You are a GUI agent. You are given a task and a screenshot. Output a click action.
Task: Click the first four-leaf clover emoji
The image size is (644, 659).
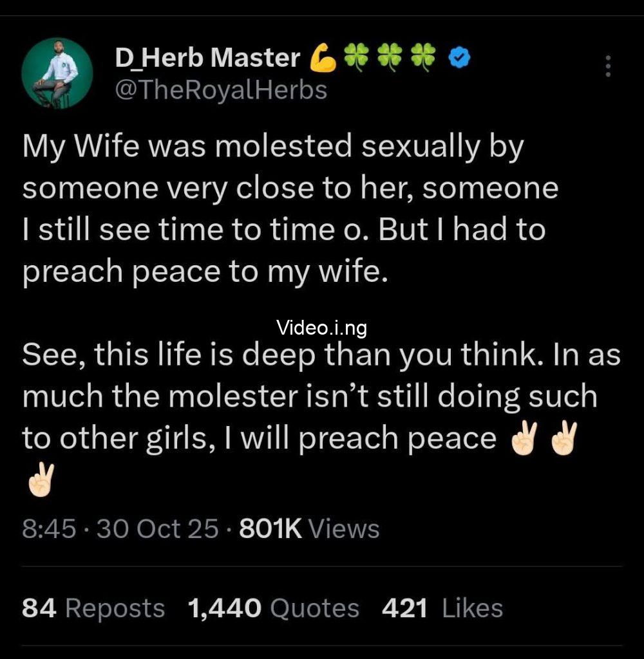356,57
